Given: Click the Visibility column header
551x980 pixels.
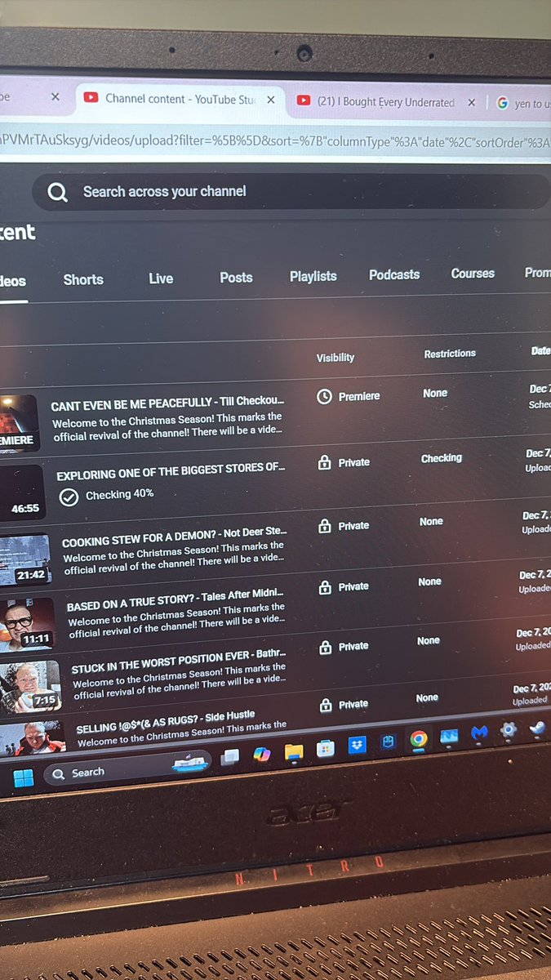Looking at the screenshot, I should 335,358.
